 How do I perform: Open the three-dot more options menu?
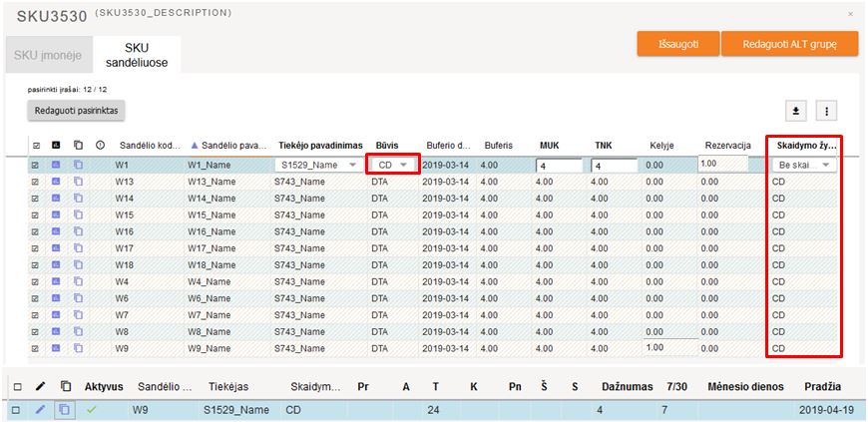825,111
